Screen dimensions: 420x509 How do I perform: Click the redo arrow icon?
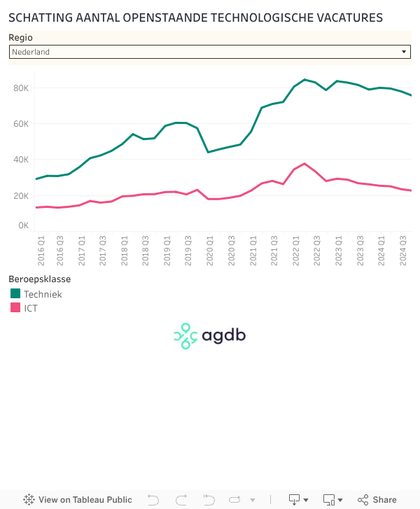point(181,500)
